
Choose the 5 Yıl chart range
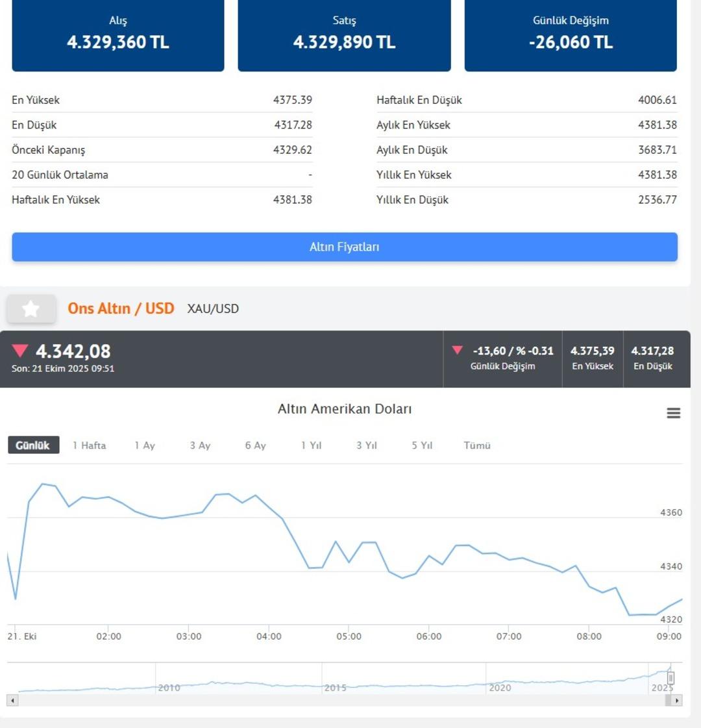(421, 446)
